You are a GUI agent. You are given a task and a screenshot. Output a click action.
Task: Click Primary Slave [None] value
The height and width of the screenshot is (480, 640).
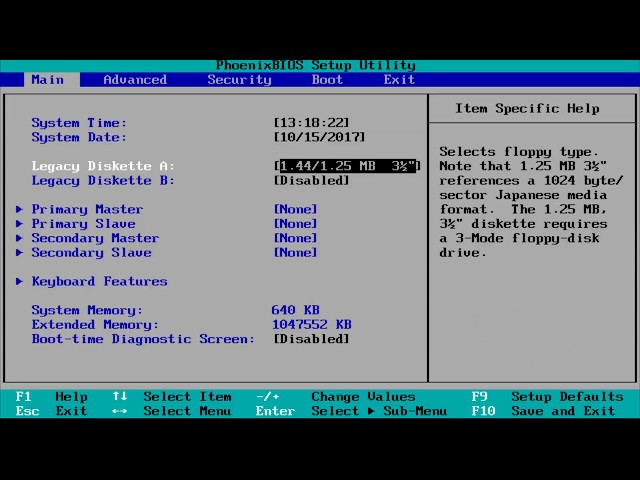click(296, 224)
